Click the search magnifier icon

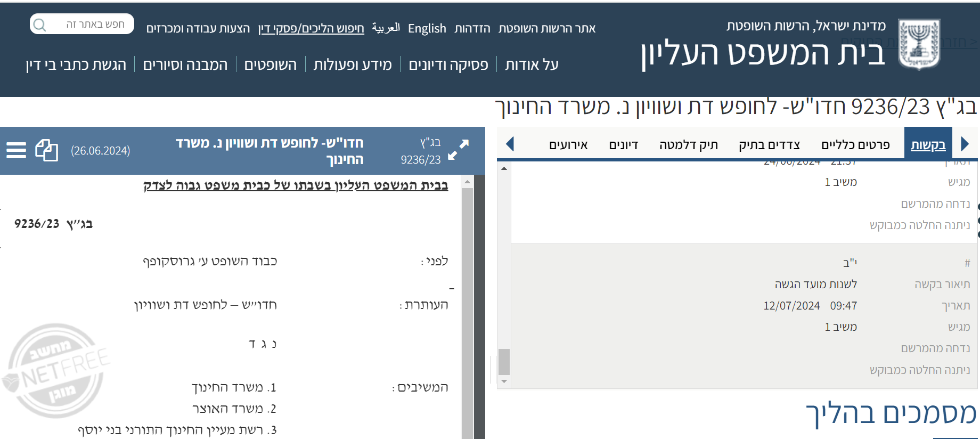[40, 25]
